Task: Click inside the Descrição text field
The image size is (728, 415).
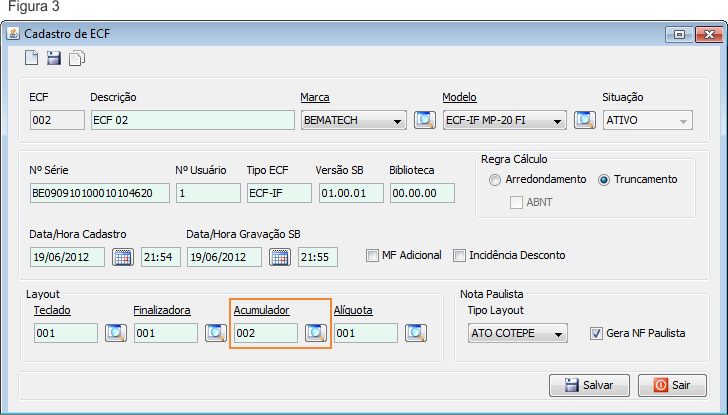Action: coord(190,120)
